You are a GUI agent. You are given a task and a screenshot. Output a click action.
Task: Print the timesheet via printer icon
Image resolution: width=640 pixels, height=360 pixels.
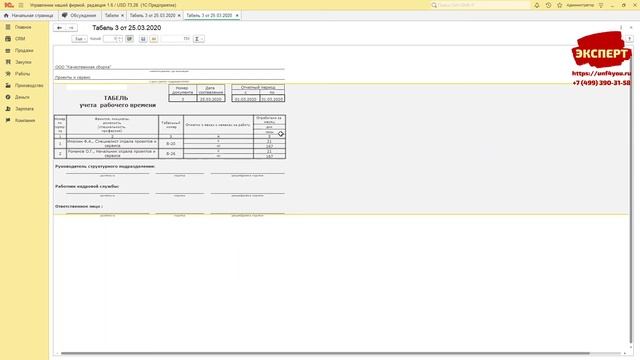click(129, 39)
